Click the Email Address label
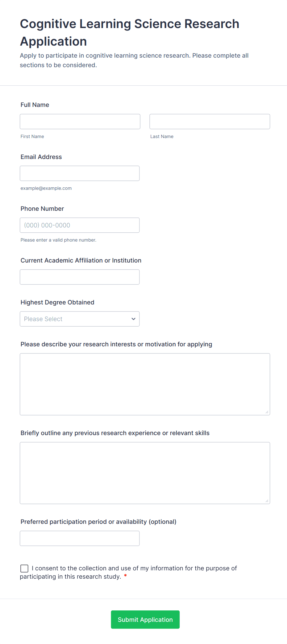 tap(41, 157)
